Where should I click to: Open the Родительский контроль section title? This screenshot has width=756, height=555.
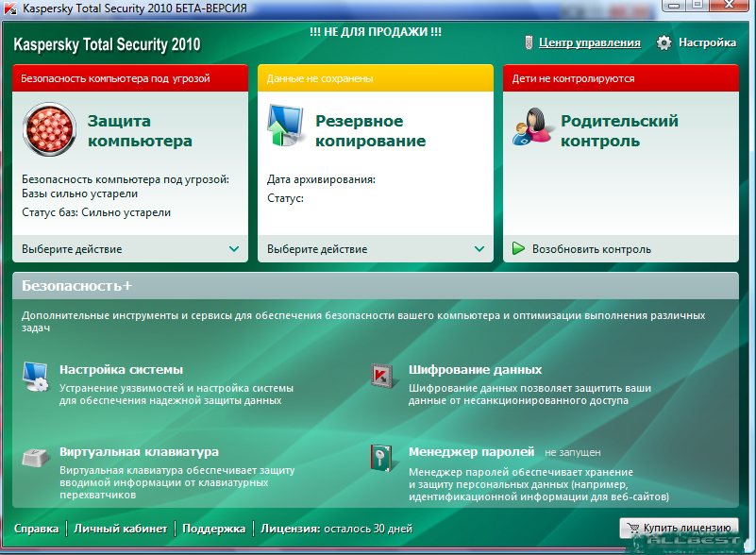pyautogui.click(x=619, y=130)
